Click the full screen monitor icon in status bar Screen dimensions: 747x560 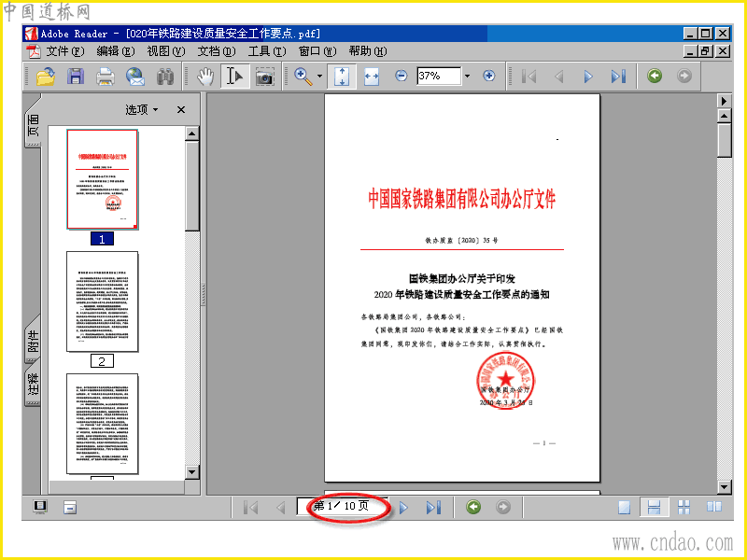tap(40, 507)
